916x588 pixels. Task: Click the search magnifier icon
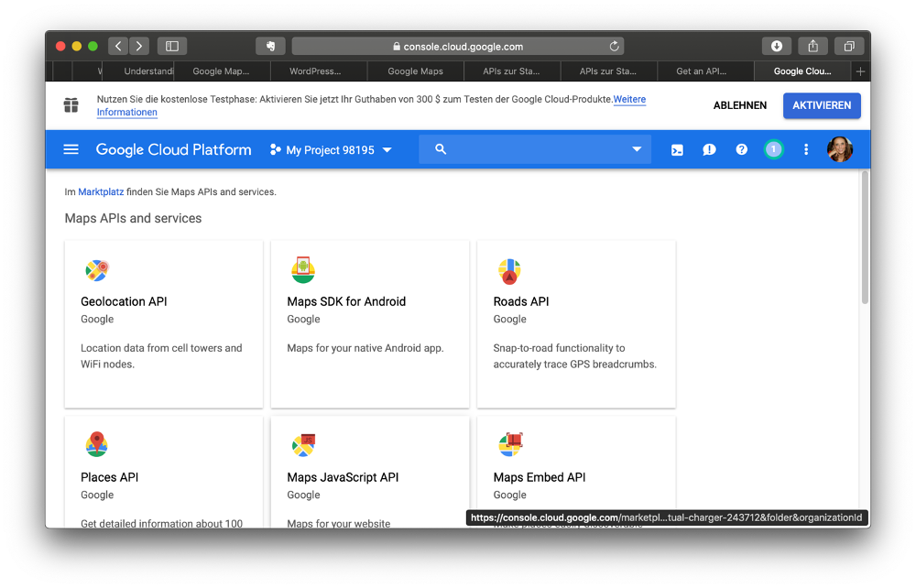[x=441, y=149]
